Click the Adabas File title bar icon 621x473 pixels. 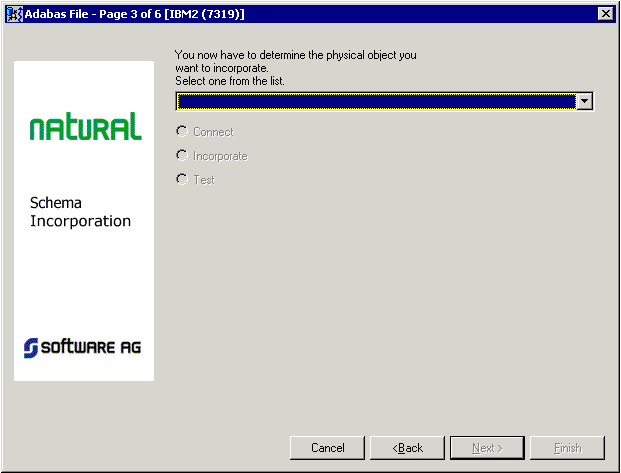click(14, 13)
